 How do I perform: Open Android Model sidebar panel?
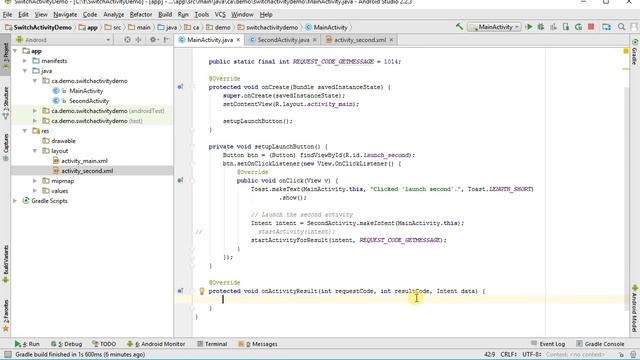635,309
